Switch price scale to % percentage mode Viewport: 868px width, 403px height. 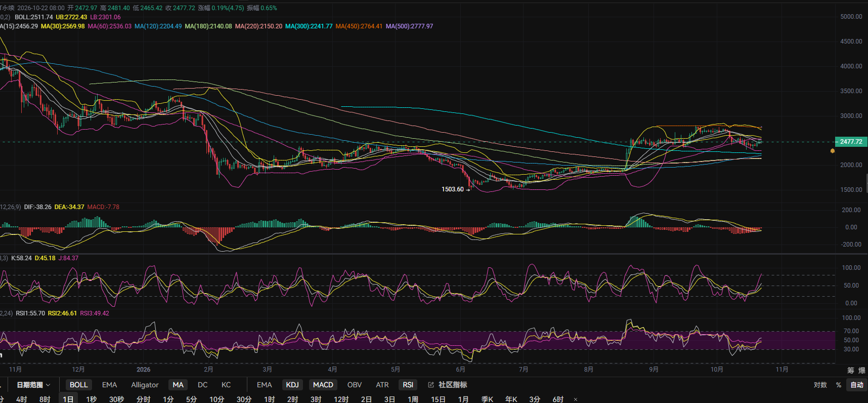[x=839, y=385]
